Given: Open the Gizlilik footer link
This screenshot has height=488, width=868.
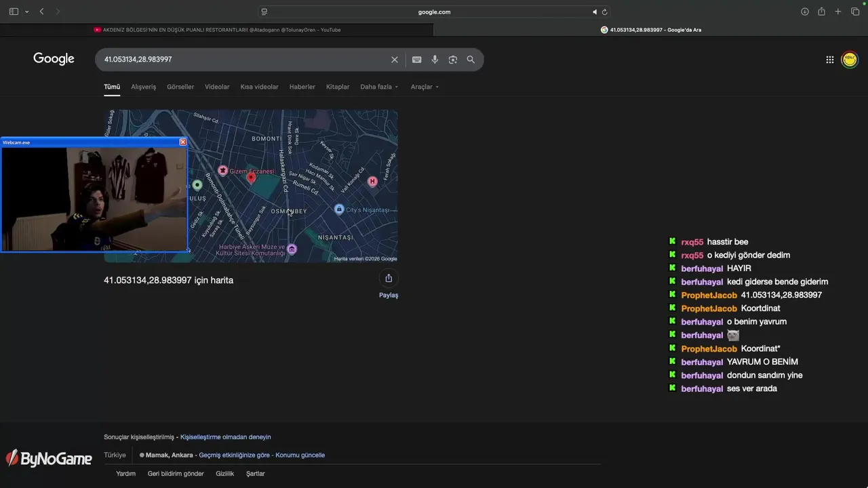Looking at the screenshot, I should pos(224,474).
